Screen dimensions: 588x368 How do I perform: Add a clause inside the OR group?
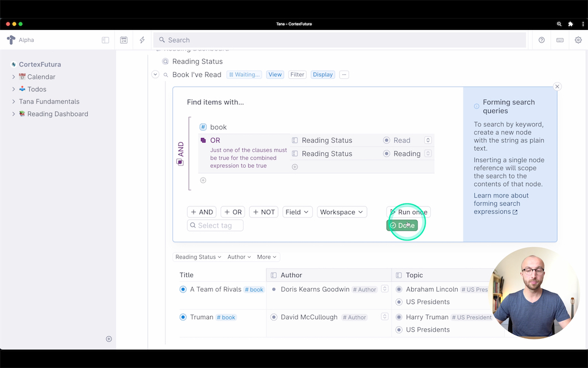click(x=295, y=167)
